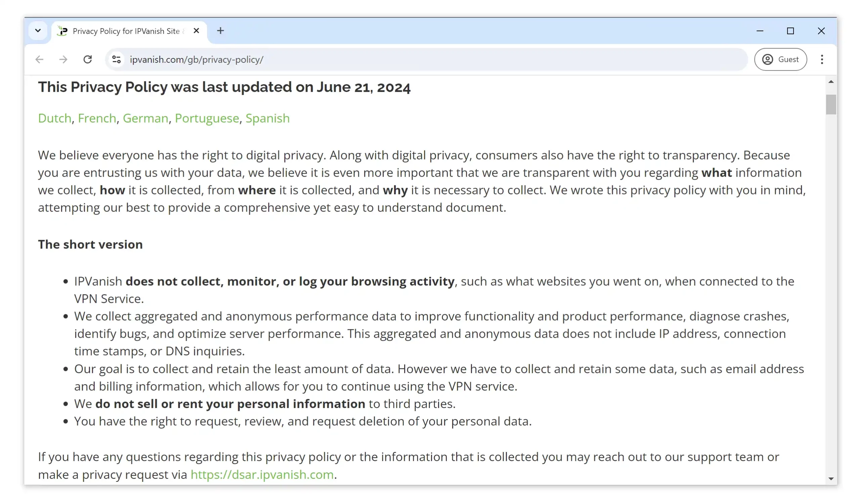Screen dimensions: 860x504
Task: Click bullet starting 'We collect aggregated and anonymous'
Action: click(x=432, y=334)
